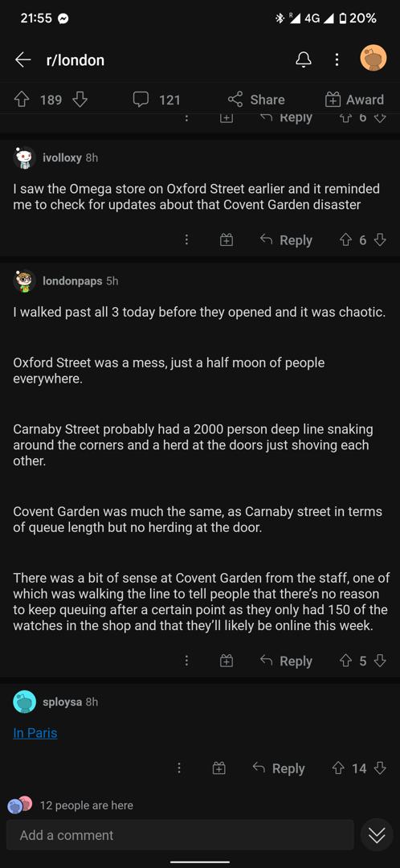Open the profile avatar in top bar

click(373, 58)
